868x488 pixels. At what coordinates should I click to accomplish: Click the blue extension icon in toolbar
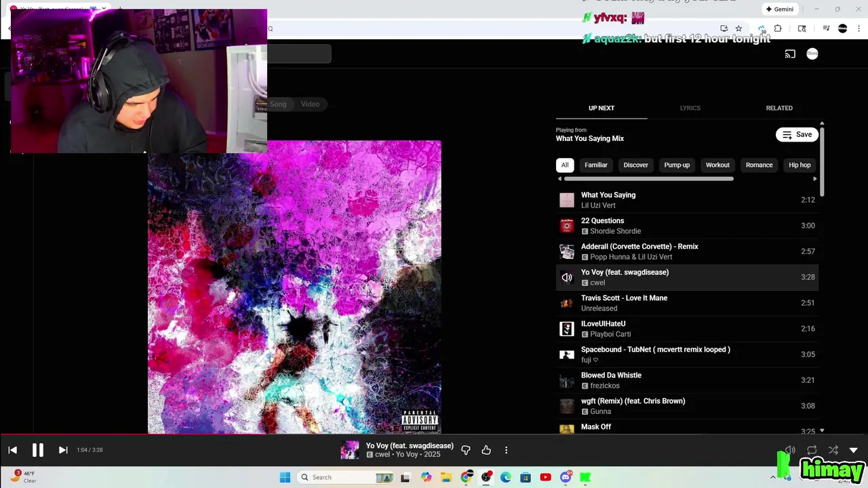point(762,28)
